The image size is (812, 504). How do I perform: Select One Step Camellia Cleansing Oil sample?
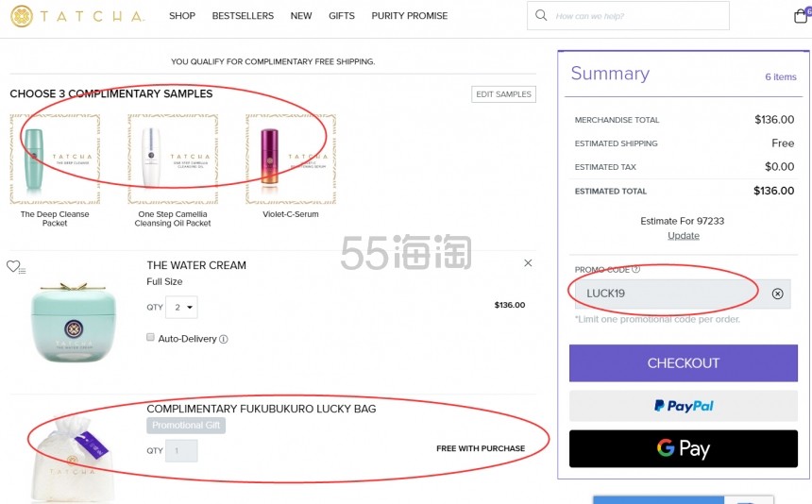pos(173,160)
